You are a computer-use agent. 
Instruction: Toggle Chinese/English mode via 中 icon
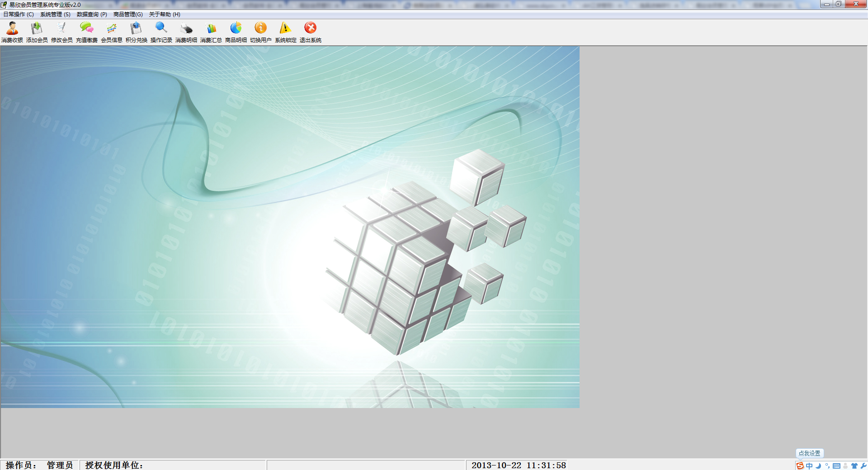[809, 465]
